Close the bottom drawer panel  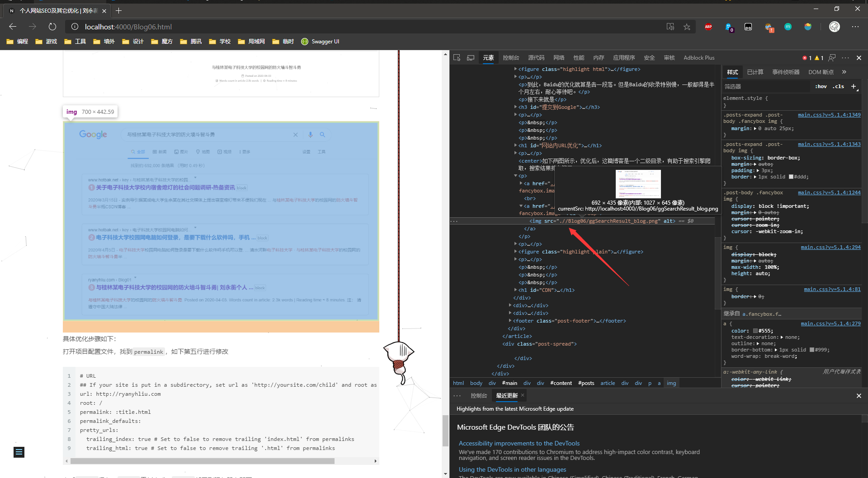pyautogui.click(x=859, y=396)
